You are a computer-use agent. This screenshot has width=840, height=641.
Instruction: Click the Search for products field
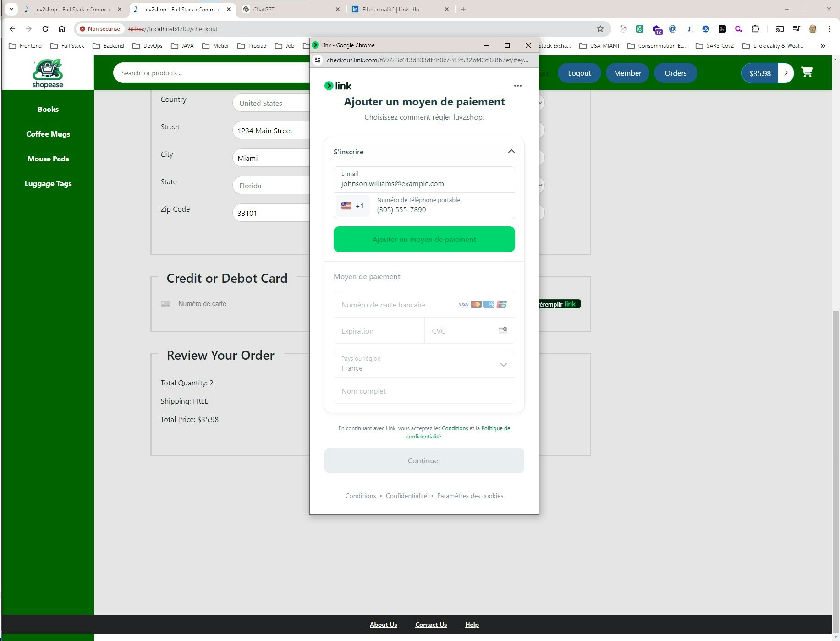pyautogui.click(x=212, y=73)
